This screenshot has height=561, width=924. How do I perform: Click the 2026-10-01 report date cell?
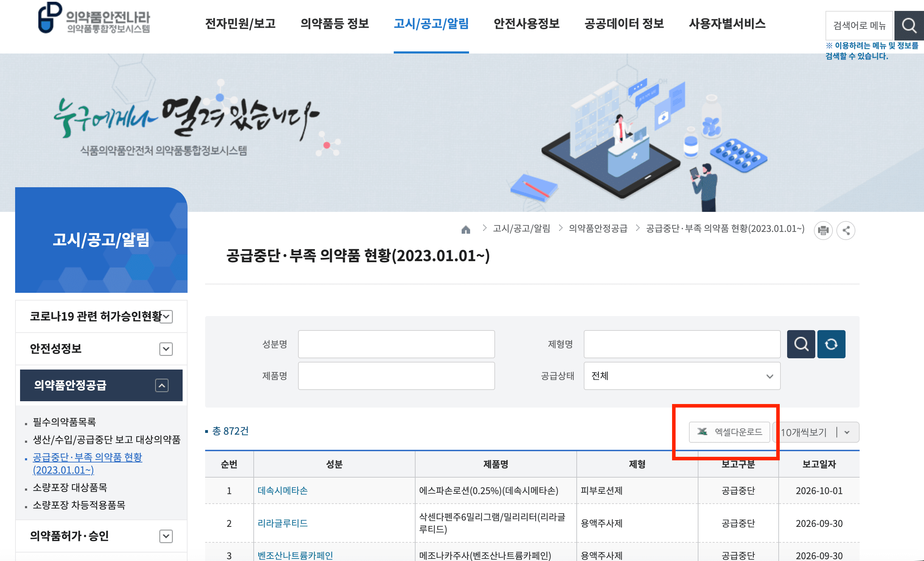pos(819,491)
